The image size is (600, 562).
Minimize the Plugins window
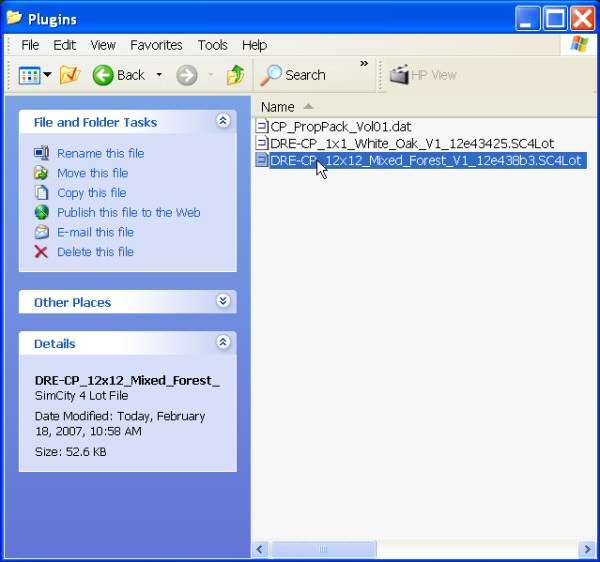coord(527,18)
